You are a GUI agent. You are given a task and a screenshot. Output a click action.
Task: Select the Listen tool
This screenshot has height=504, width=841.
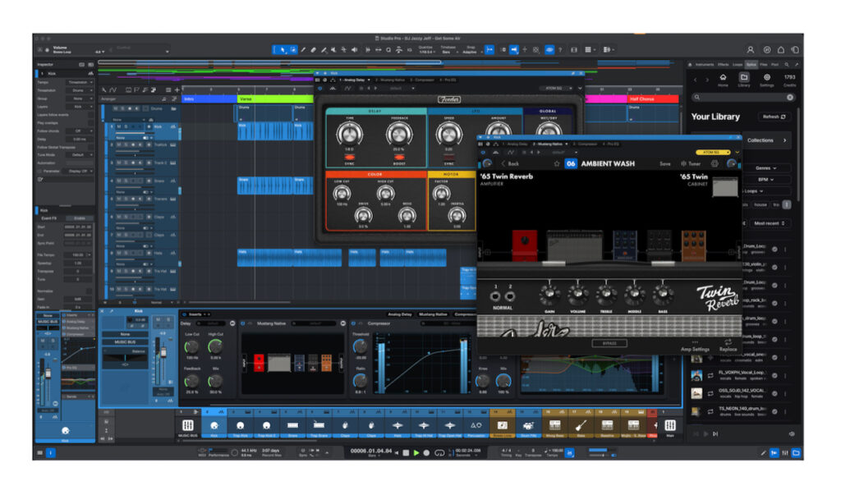coord(353,50)
